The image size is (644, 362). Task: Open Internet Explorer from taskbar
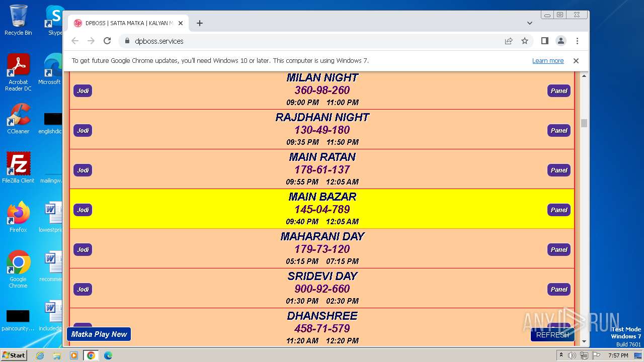[40, 355]
